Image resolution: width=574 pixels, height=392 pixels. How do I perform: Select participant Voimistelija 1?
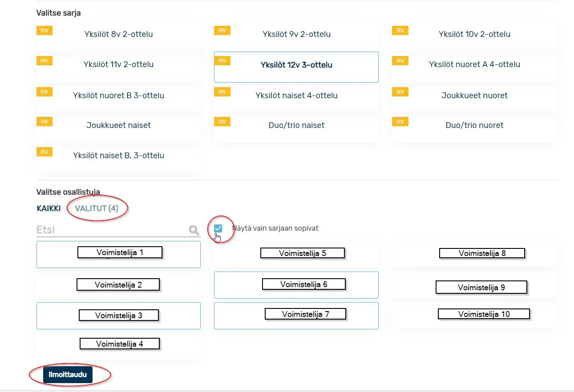[118, 255]
